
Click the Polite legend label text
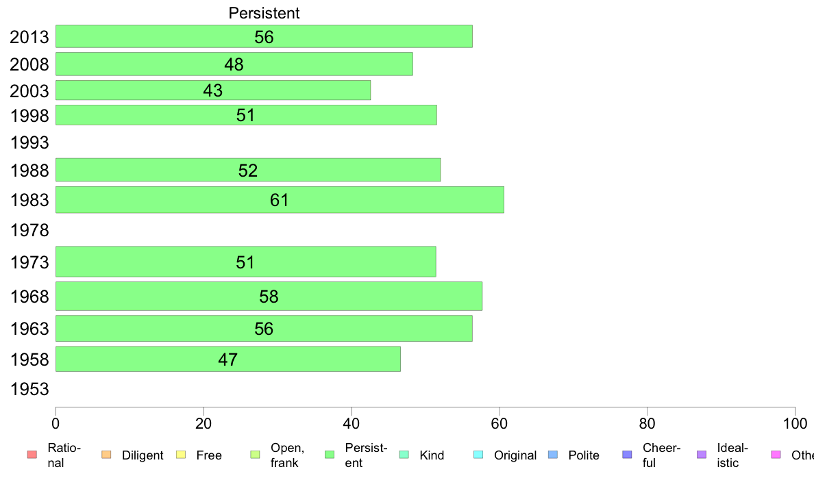[584, 455]
